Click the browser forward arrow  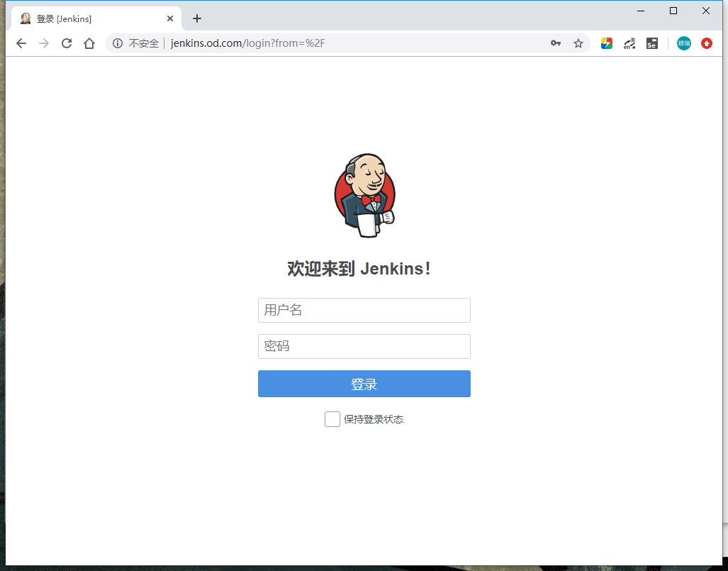(44, 43)
